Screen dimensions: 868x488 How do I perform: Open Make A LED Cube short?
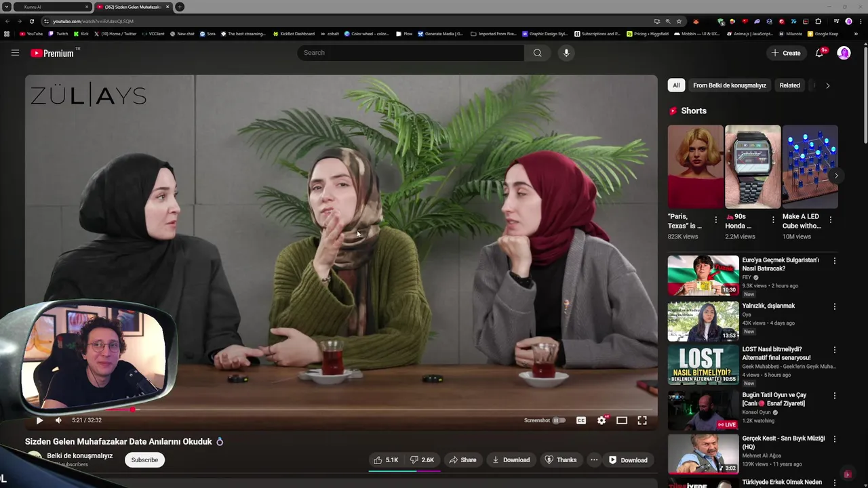pos(810,167)
